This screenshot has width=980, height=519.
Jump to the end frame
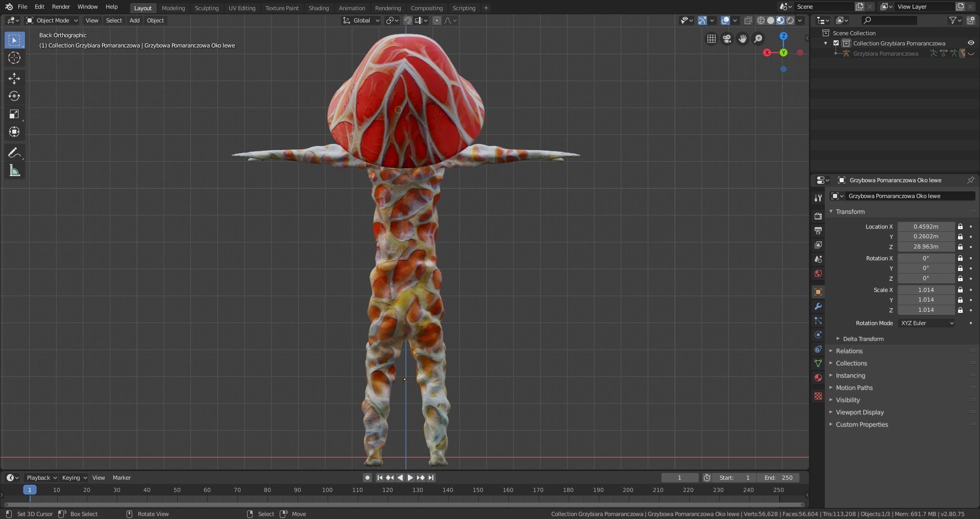(x=431, y=478)
